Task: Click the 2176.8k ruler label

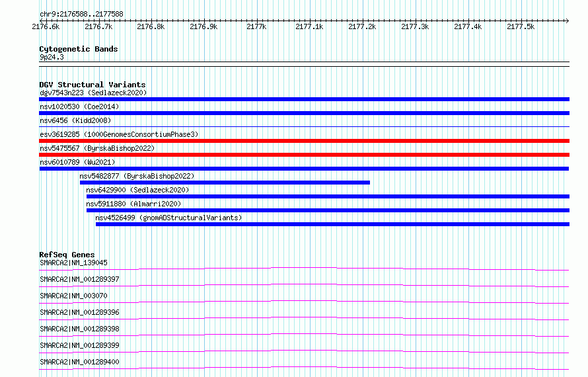Action: 151,26
